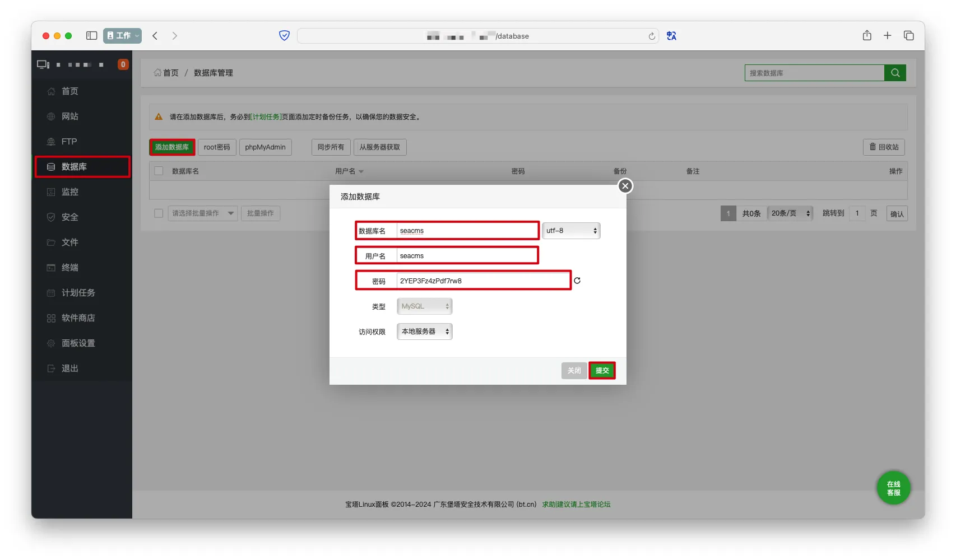
Task: Click the regenerate password refresh icon
Action: 577,281
